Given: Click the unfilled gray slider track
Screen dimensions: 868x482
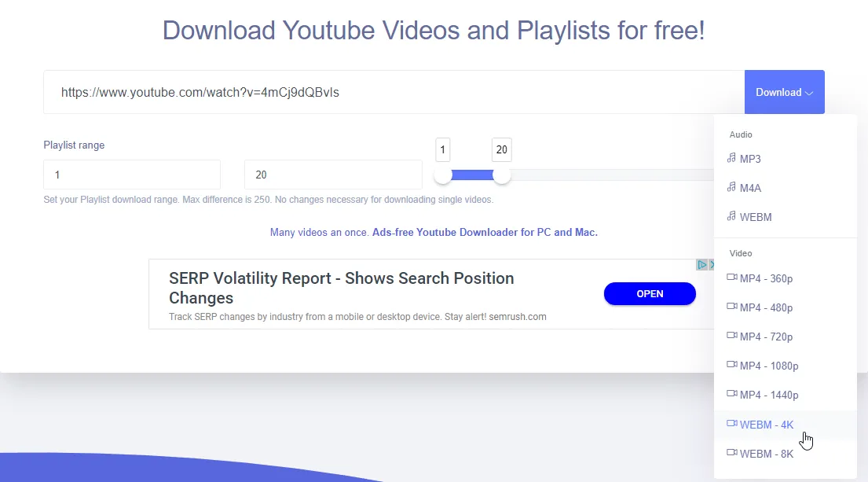Looking at the screenshot, I should point(612,175).
